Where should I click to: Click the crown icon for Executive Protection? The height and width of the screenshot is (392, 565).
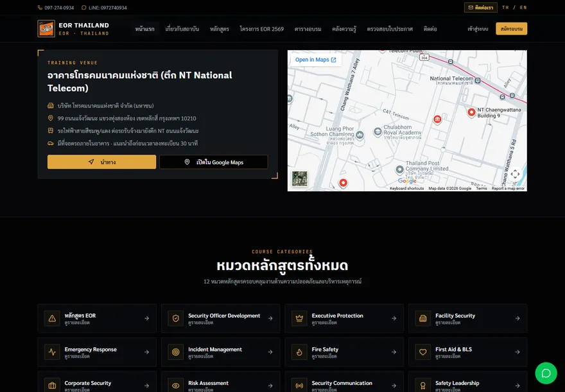tap(299, 319)
